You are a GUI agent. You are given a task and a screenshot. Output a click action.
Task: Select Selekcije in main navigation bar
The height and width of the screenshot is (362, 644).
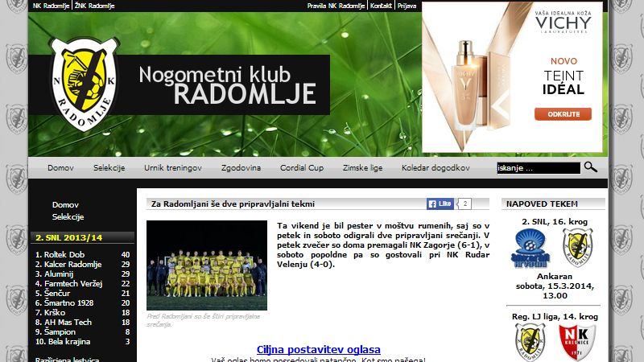tap(109, 167)
